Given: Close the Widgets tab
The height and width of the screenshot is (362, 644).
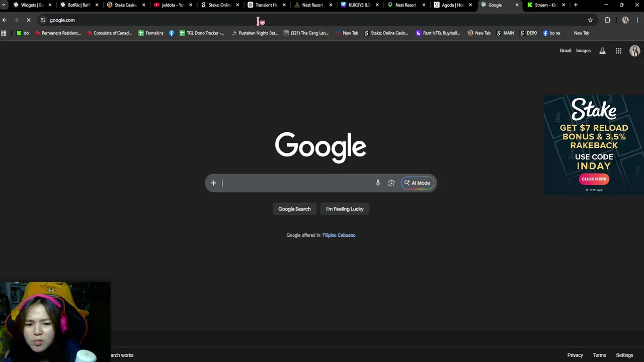Looking at the screenshot, I should [50, 5].
